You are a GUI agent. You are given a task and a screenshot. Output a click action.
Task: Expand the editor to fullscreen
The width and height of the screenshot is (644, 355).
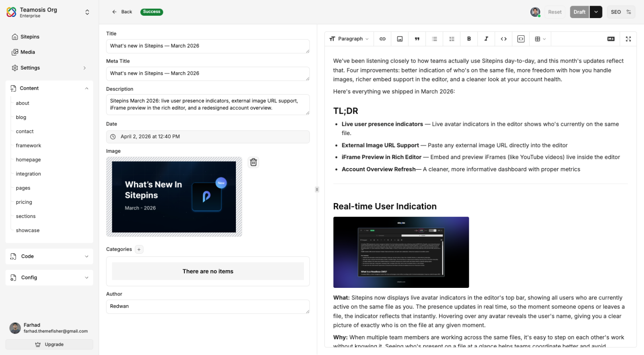coord(628,39)
